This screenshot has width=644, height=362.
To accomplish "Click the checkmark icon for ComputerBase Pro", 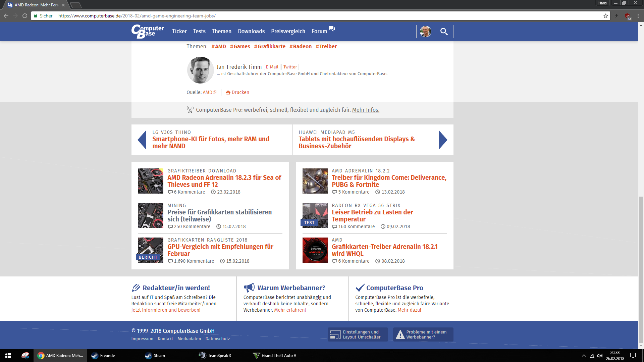I will pyautogui.click(x=360, y=288).
